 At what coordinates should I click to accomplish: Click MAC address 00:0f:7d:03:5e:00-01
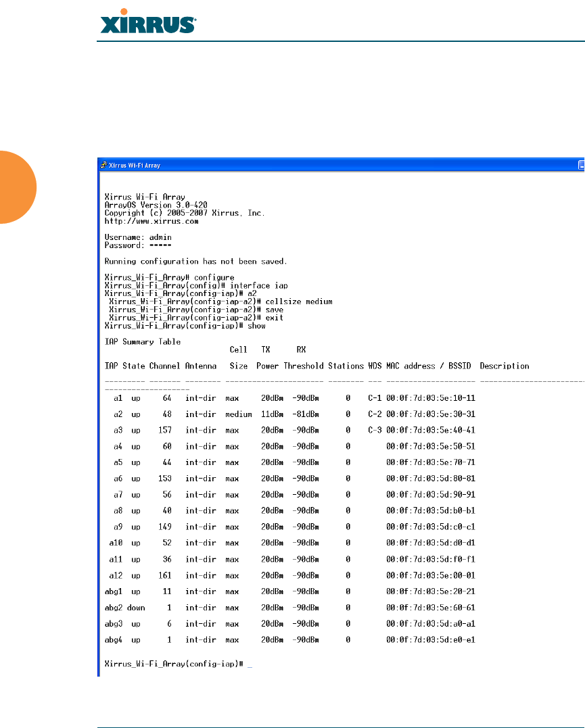[x=431, y=576]
